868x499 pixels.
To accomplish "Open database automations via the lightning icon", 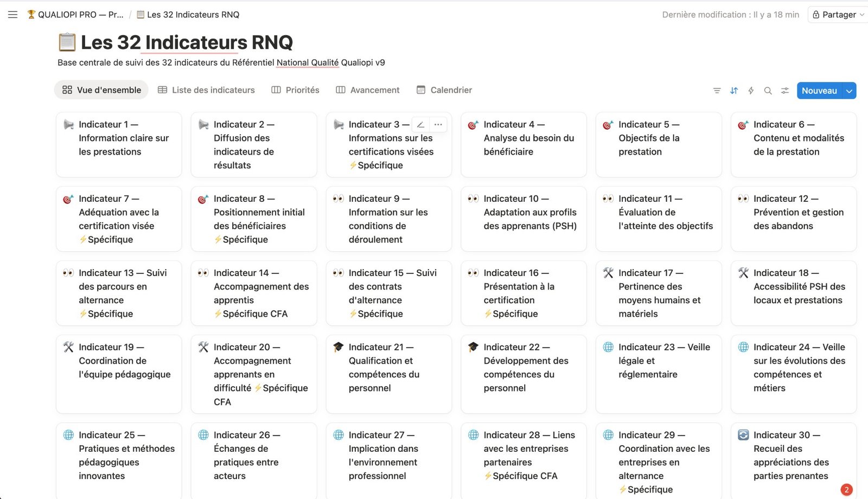I will click(751, 91).
